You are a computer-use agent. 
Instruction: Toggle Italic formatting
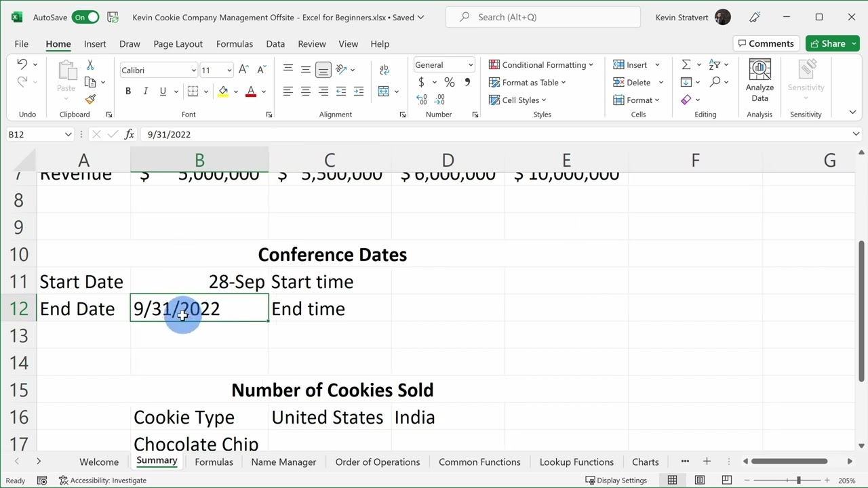coord(145,91)
